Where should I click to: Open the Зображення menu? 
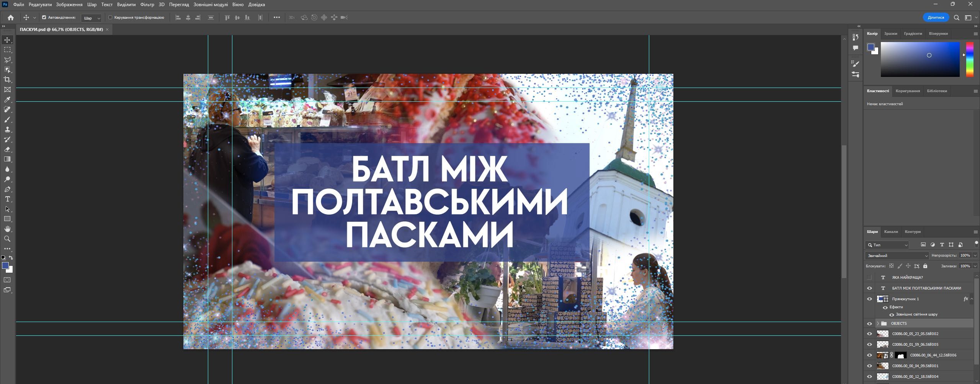(x=69, y=5)
